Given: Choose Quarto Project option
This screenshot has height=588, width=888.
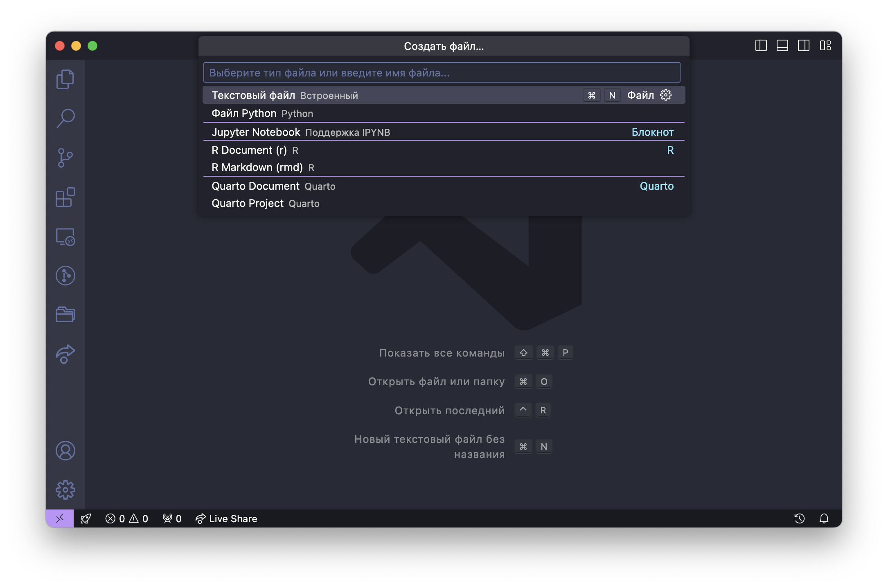Looking at the screenshot, I should click(444, 203).
